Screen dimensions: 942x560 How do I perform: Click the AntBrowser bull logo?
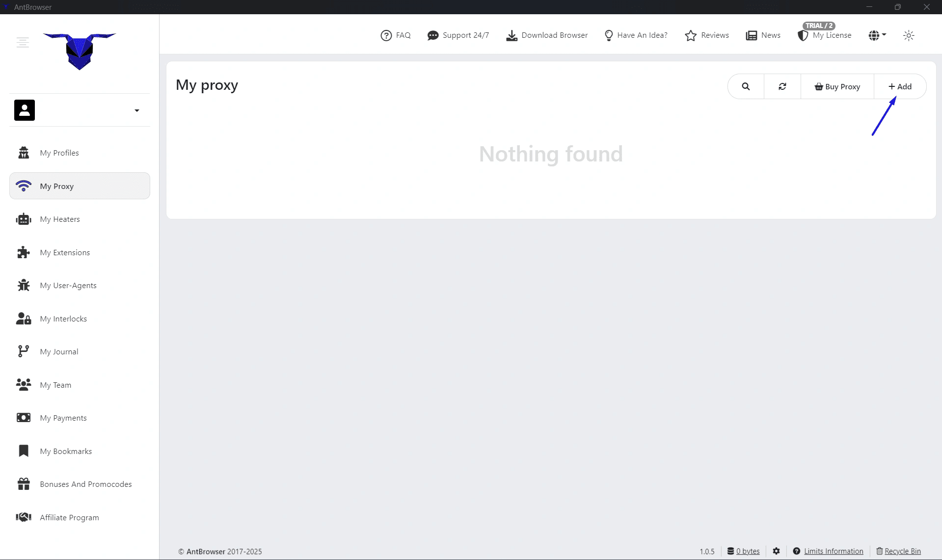coord(80,51)
